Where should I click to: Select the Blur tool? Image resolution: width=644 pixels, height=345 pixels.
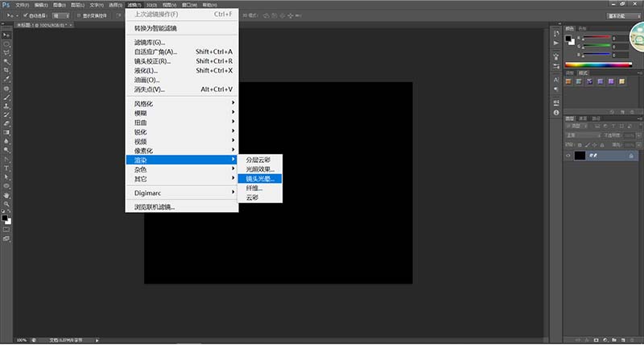6,141
